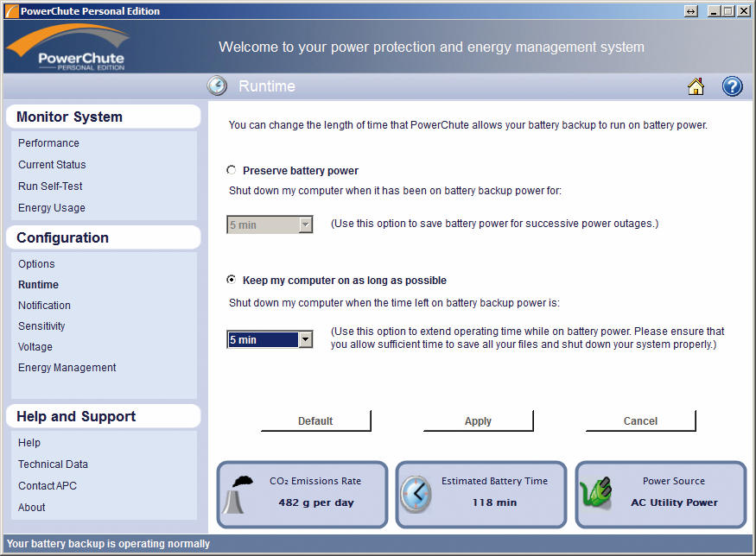This screenshot has width=756, height=556.
Task: Open Notification settings
Action: pos(44,306)
